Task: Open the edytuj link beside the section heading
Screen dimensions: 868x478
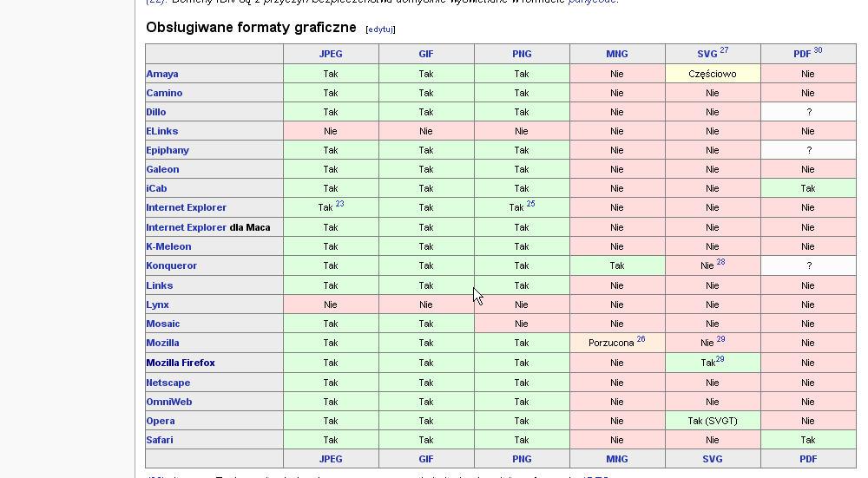Action: (x=380, y=29)
